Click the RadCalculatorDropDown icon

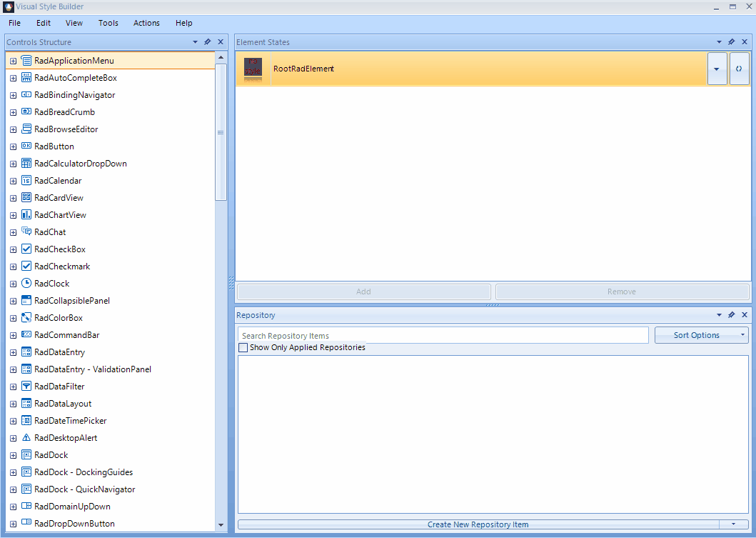click(26, 163)
